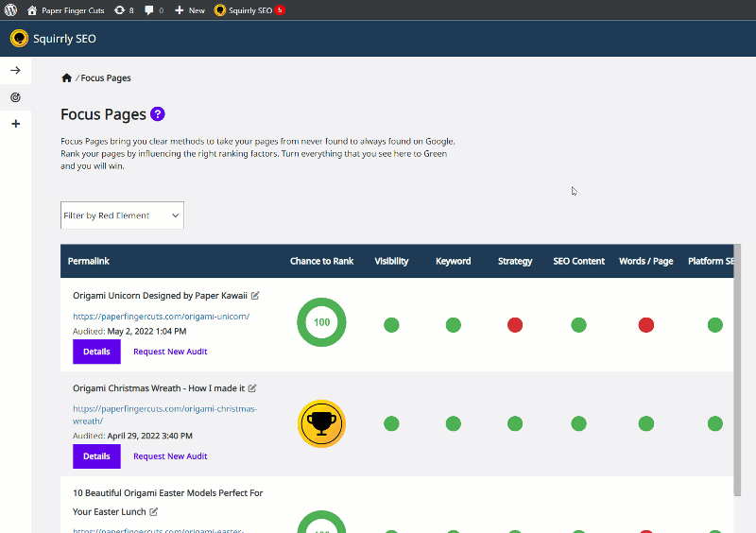Expand sidebar with the arrow icon
756x533 pixels.
[15, 71]
